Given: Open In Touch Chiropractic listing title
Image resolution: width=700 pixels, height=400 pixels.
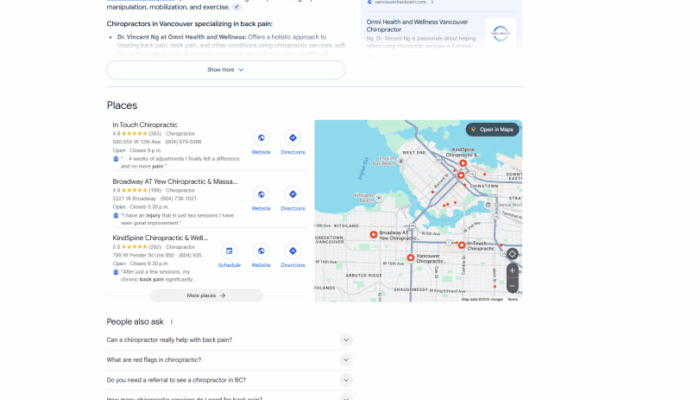Looking at the screenshot, I should pos(145,125).
